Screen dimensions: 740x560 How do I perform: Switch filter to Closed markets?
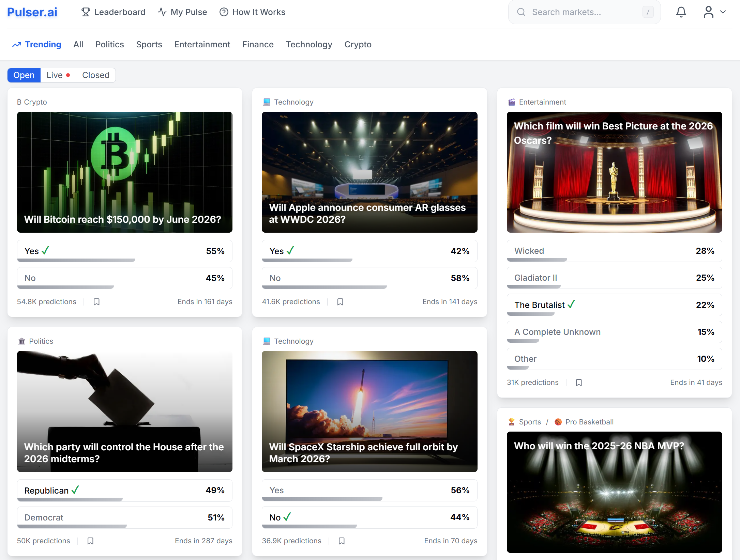pyautogui.click(x=95, y=75)
